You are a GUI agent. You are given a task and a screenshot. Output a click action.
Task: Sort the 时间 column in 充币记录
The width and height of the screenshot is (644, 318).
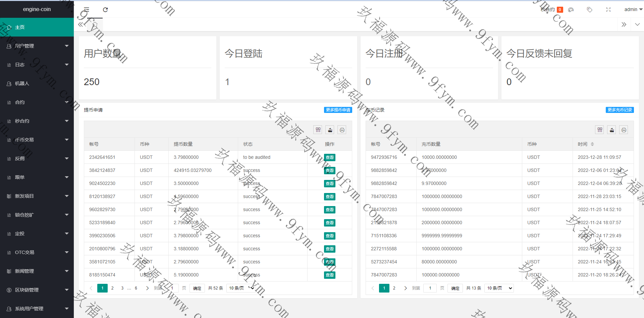592,144
